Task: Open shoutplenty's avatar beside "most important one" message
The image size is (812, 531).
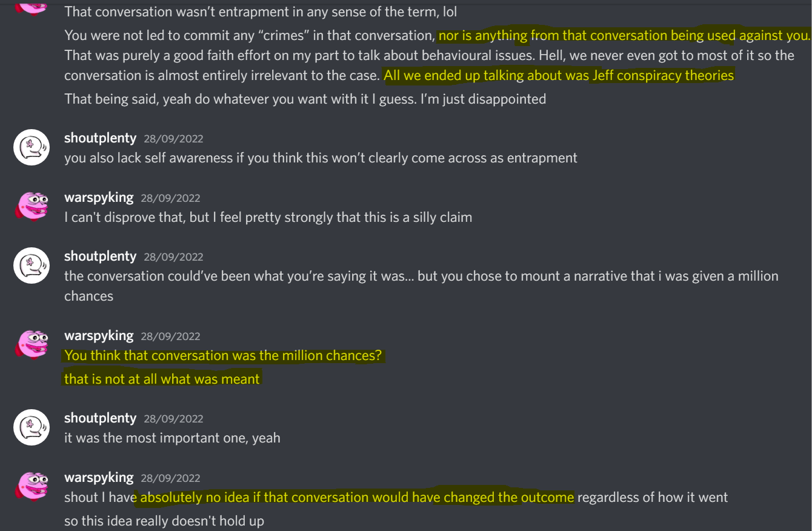Action: coord(31,427)
